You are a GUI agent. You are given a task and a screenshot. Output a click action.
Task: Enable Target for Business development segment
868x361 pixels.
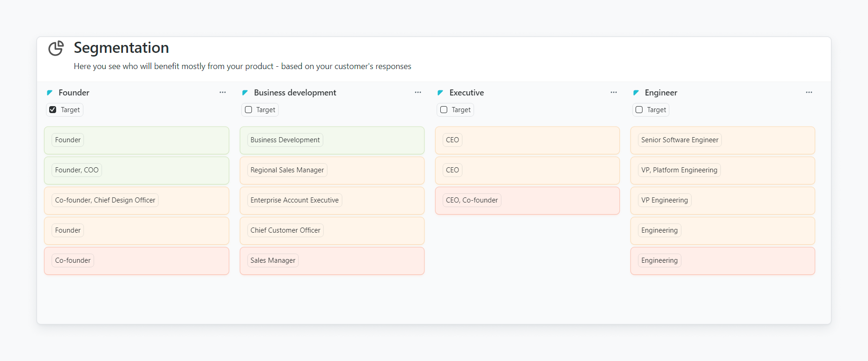[249, 110]
